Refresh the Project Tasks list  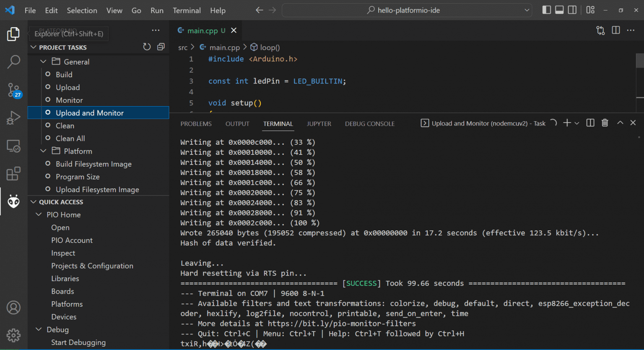pos(147,47)
